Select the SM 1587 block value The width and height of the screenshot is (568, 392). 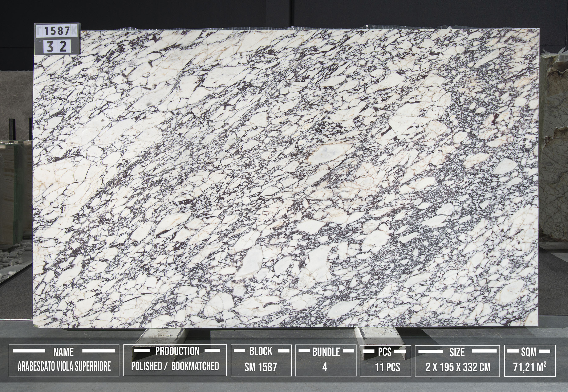point(261,367)
